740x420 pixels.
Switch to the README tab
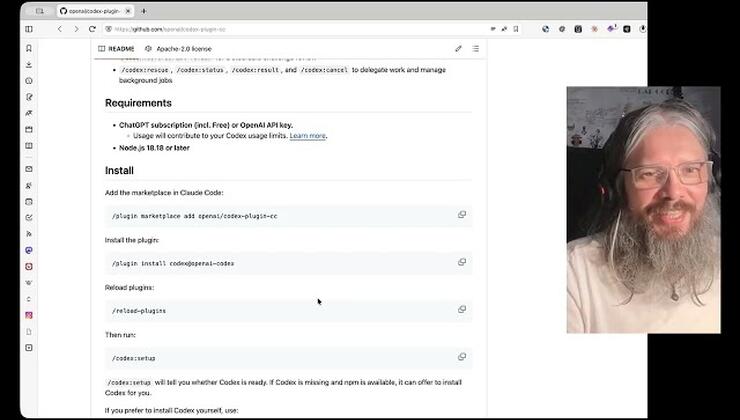[116, 49]
